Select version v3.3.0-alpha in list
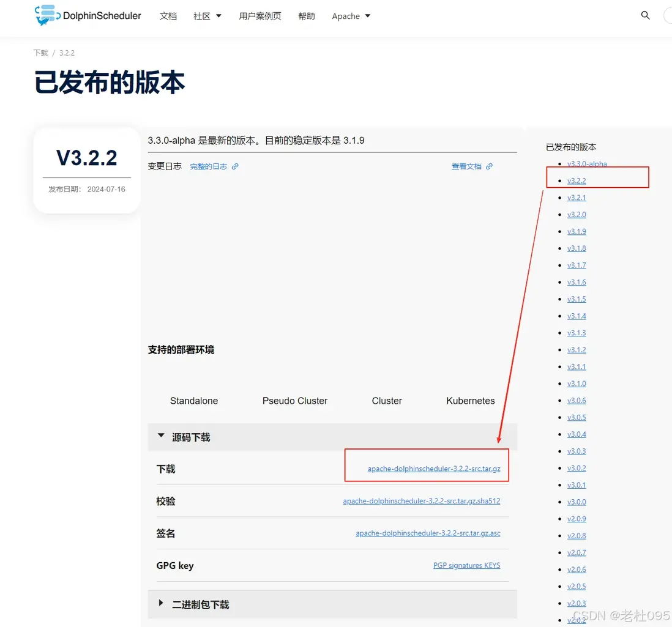The width and height of the screenshot is (672, 627). (x=587, y=163)
